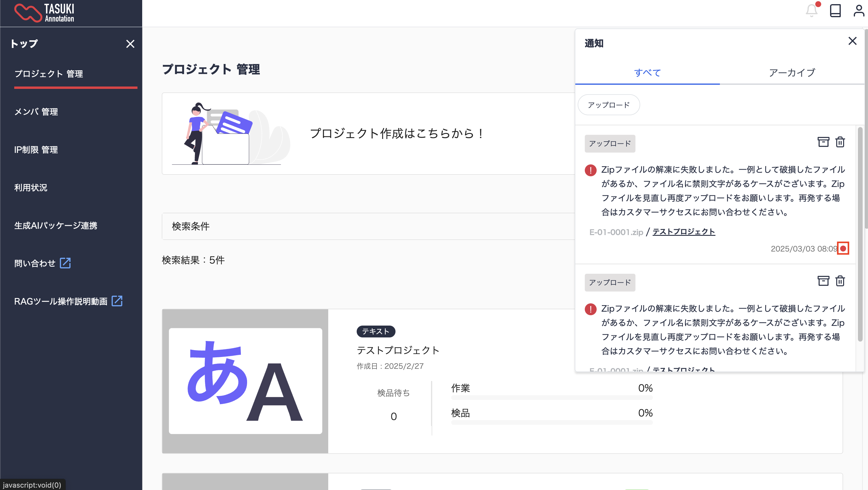Screen dimensions: 868x490
Task: Click the manual book icon in header
Action: click(835, 11)
